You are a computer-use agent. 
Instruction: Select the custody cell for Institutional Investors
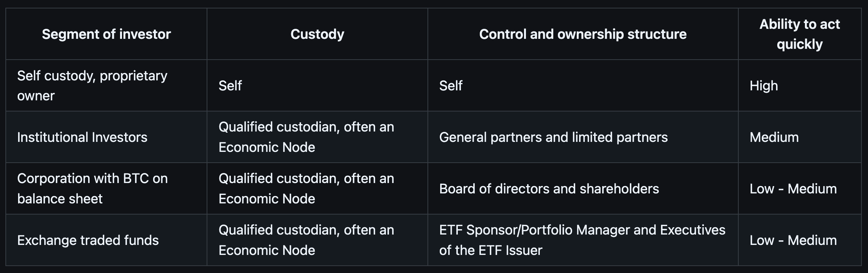[306, 137]
